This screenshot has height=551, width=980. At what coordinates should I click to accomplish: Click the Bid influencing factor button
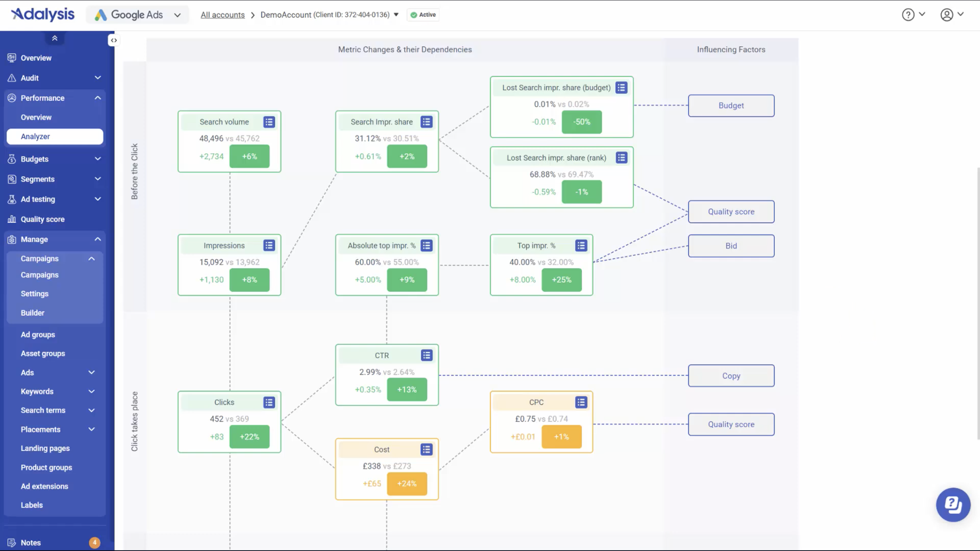point(731,246)
